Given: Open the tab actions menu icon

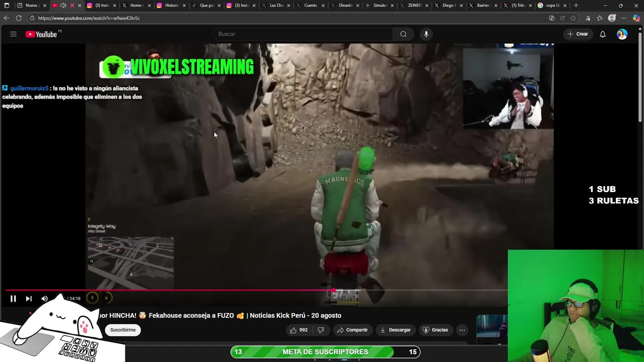Looking at the screenshot, I should (x=7, y=6).
